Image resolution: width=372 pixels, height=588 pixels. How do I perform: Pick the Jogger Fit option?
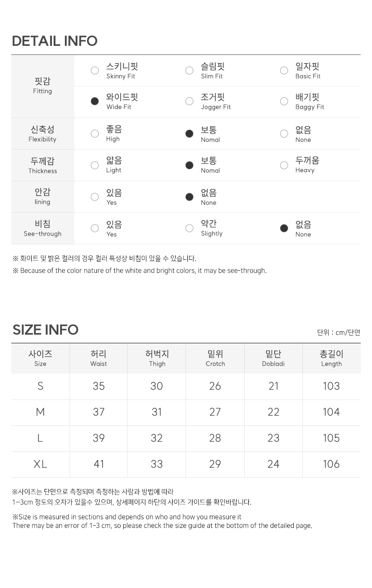click(x=189, y=101)
